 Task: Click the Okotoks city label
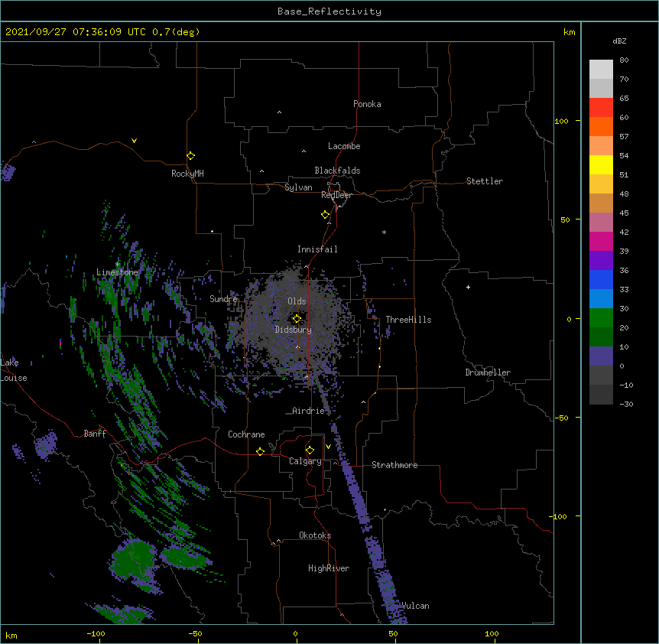tap(315, 535)
